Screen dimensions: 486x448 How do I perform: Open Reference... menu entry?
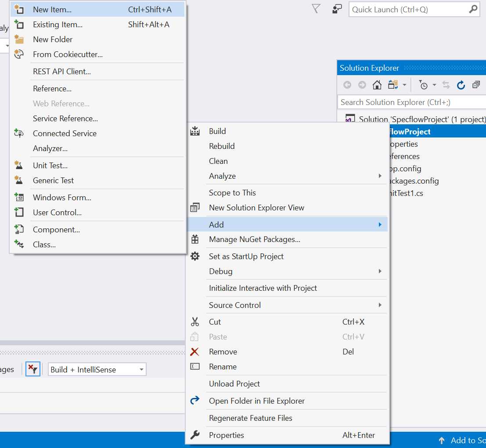coord(97,89)
